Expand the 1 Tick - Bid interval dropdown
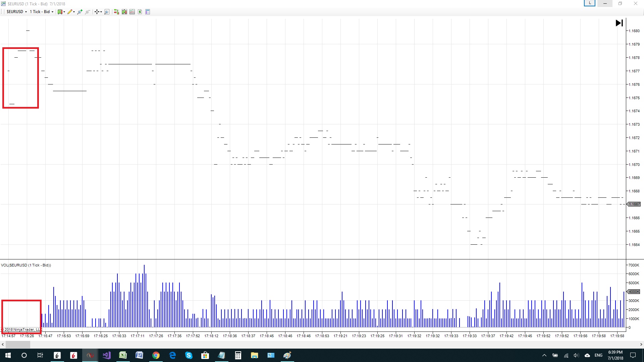The height and width of the screenshot is (362, 644). pyautogui.click(x=42, y=12)
